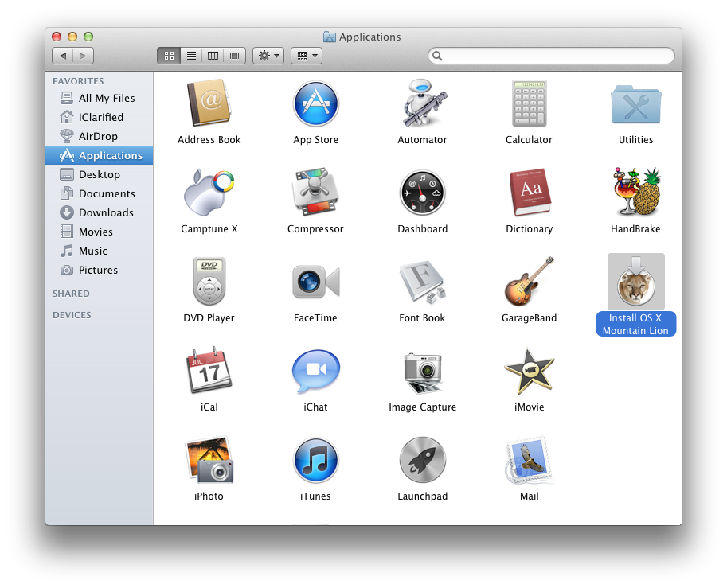727x588 pixels.
Task: Click the Launchpad rocket icon
Action: tap(422, 461)
